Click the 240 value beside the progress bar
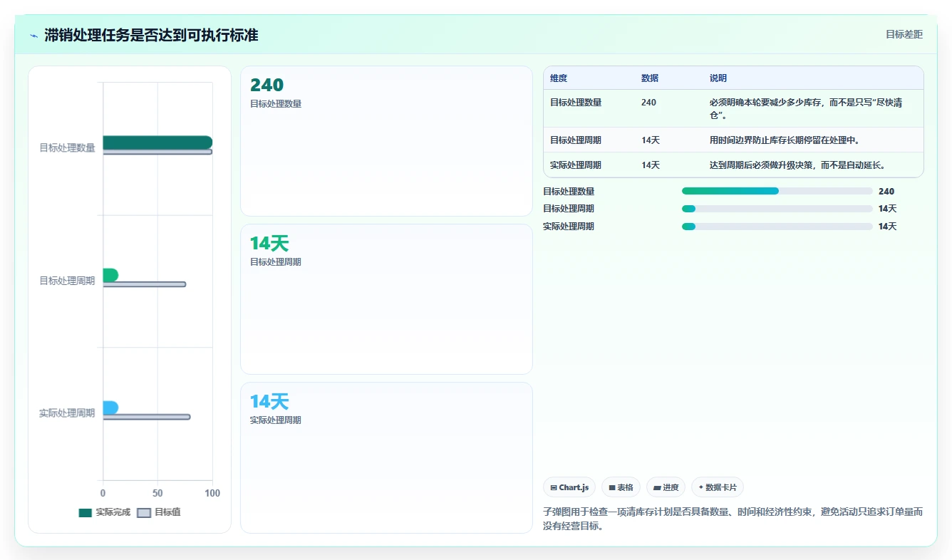The image size is (952, 560). [x=886, y=192]
